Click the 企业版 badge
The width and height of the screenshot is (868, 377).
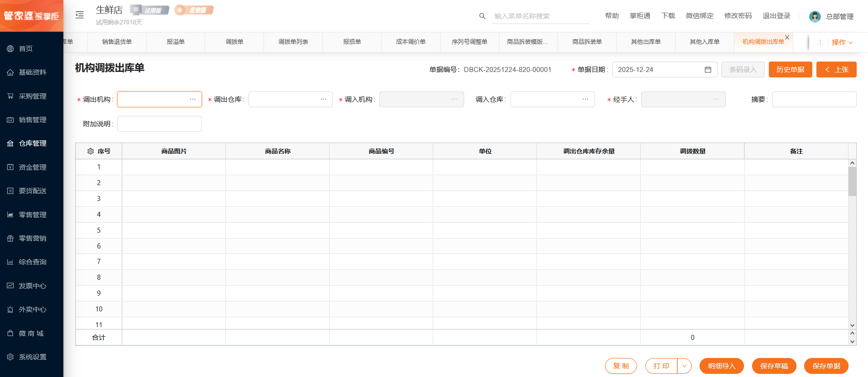(194, 10)
